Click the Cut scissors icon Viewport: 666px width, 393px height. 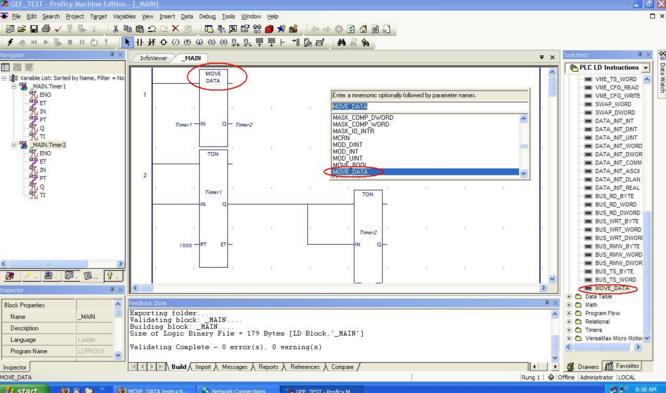tap(115, 29)
